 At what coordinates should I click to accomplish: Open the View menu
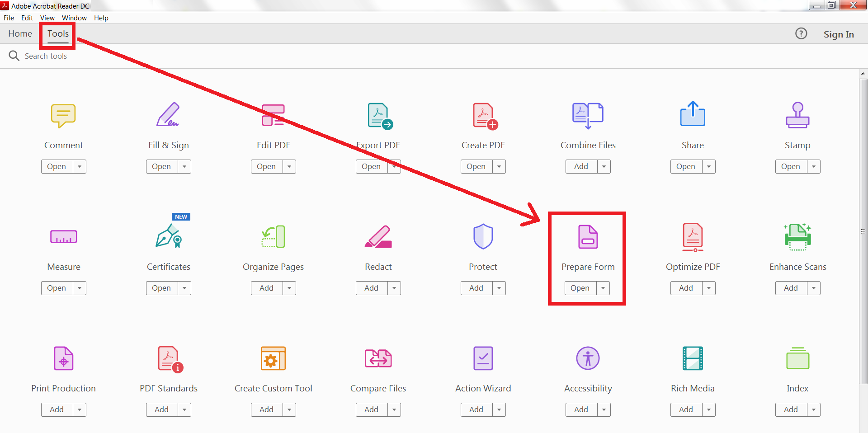[47, 18]
